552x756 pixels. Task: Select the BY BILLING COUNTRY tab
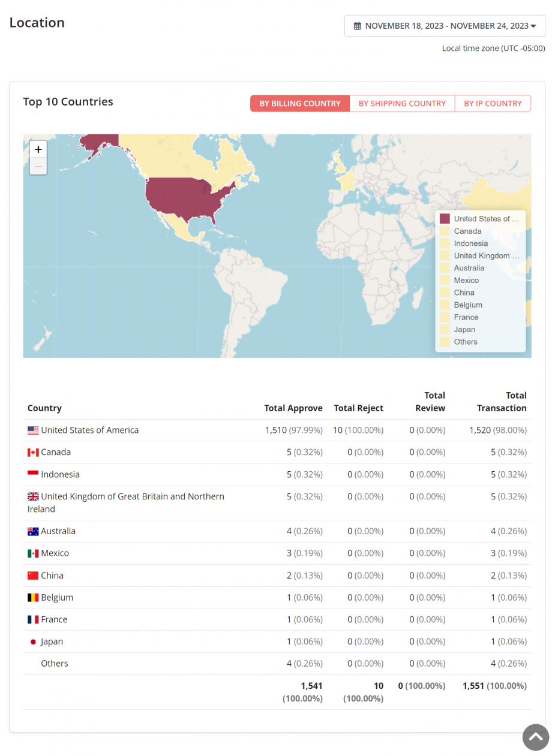tap(299, 103)
